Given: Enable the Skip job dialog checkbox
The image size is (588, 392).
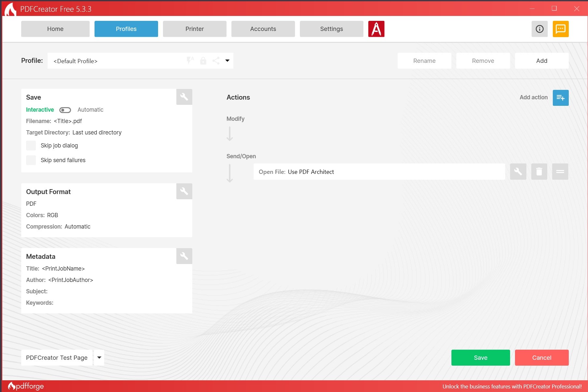Looking at the screenshot, I should (31, 146).
